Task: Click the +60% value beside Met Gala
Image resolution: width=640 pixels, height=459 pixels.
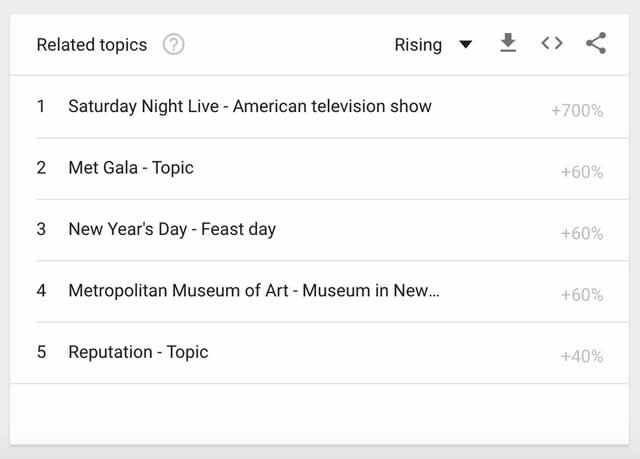Action: 581,172
